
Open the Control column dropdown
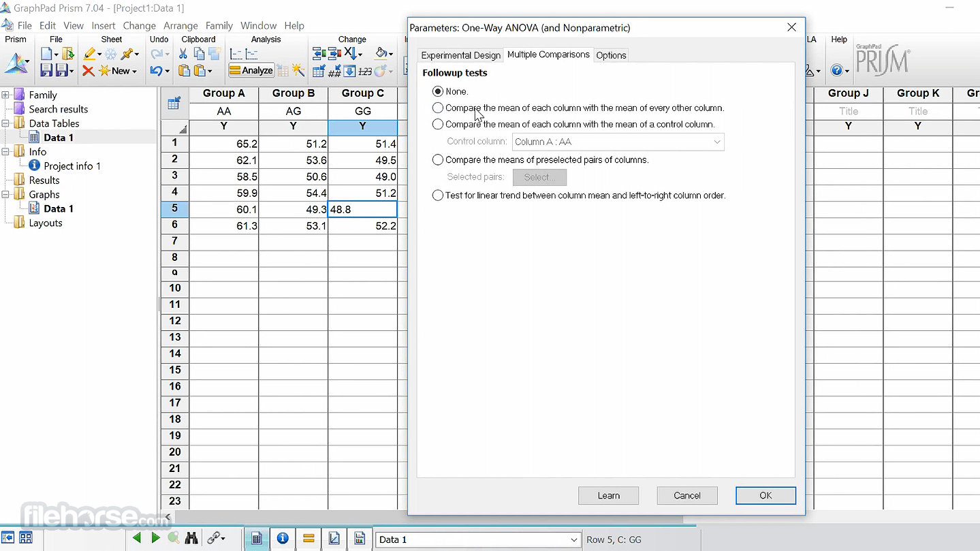618,142
